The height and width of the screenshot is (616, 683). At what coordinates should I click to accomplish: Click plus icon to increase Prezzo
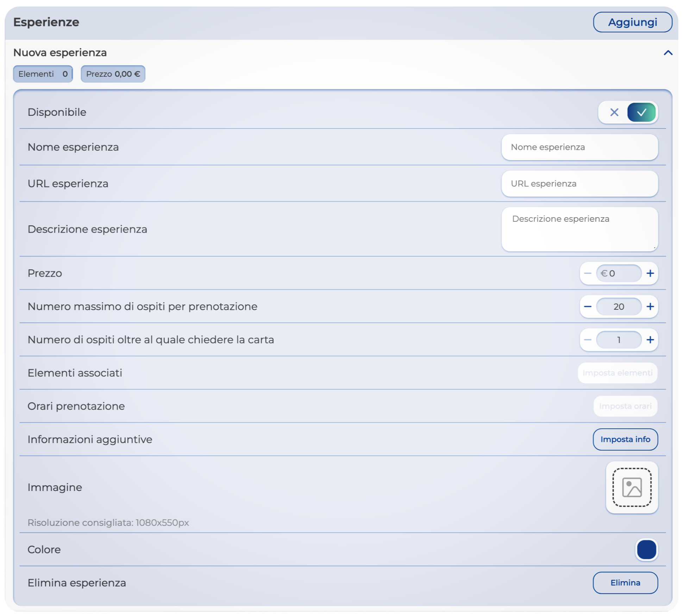650,273
